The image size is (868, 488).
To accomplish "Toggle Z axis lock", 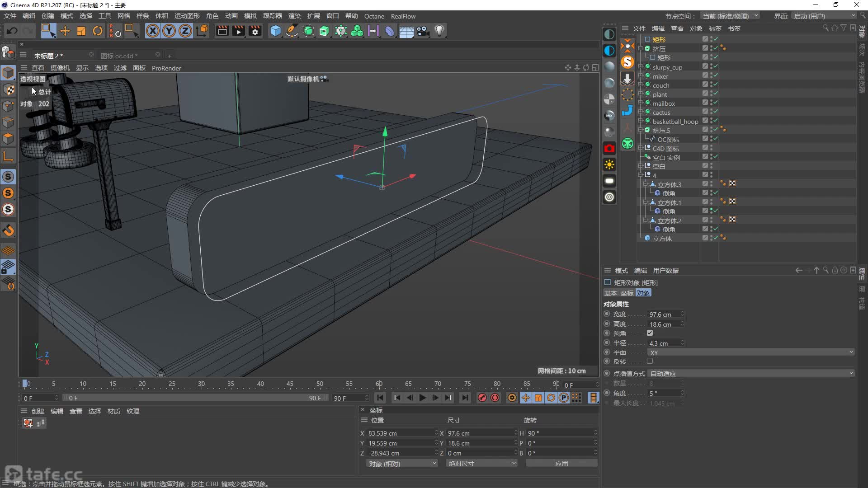I will (185, 31).
